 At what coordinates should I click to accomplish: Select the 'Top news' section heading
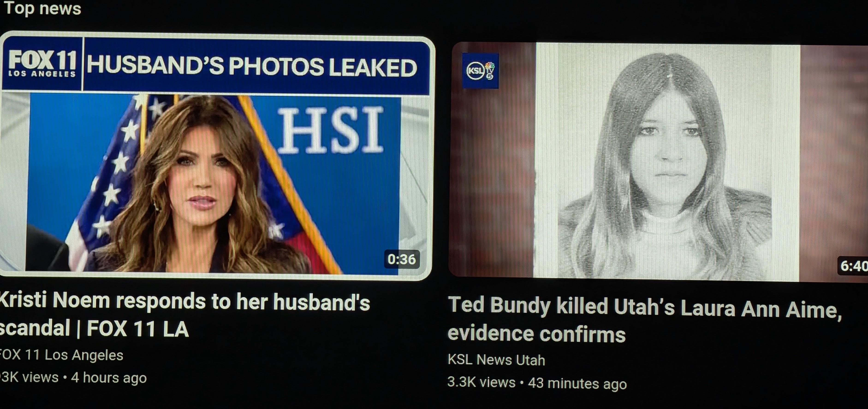(42, 9)
